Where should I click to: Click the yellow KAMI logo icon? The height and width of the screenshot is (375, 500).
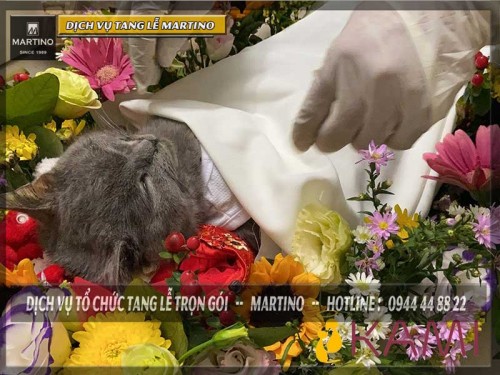329,342
